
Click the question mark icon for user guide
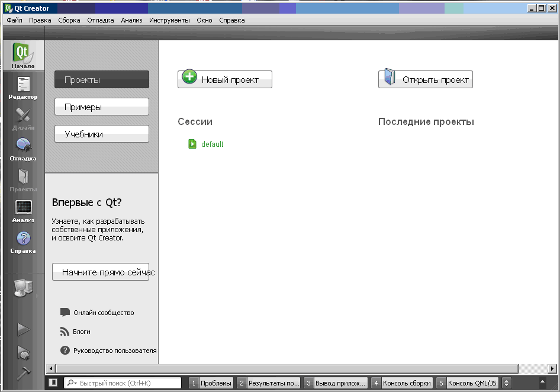tap(65, 350)
